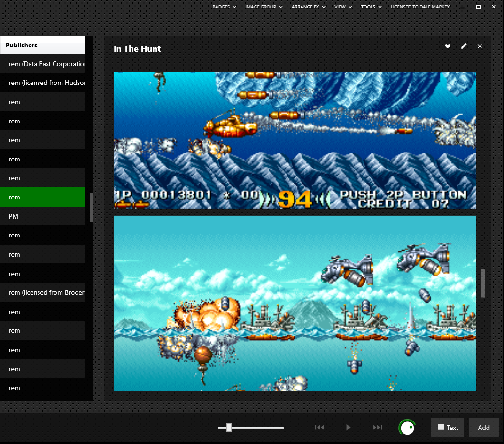Play music with the play button
The height and width of the screenshot is (444, 504).
(x=348, y=427)
